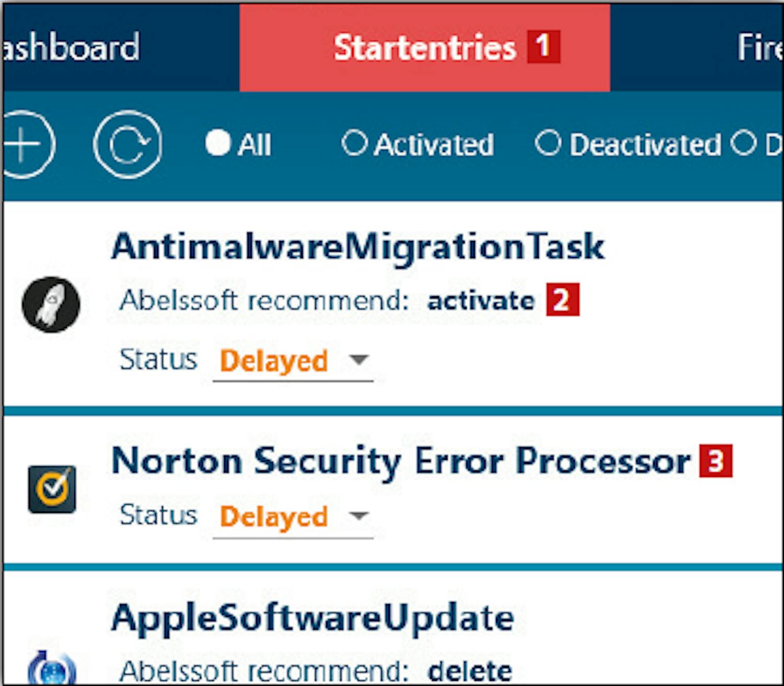Click the delete recommendation for AppleSoftwareUpdate
Viewport: 784px width, 686px height.
point(469,671)
